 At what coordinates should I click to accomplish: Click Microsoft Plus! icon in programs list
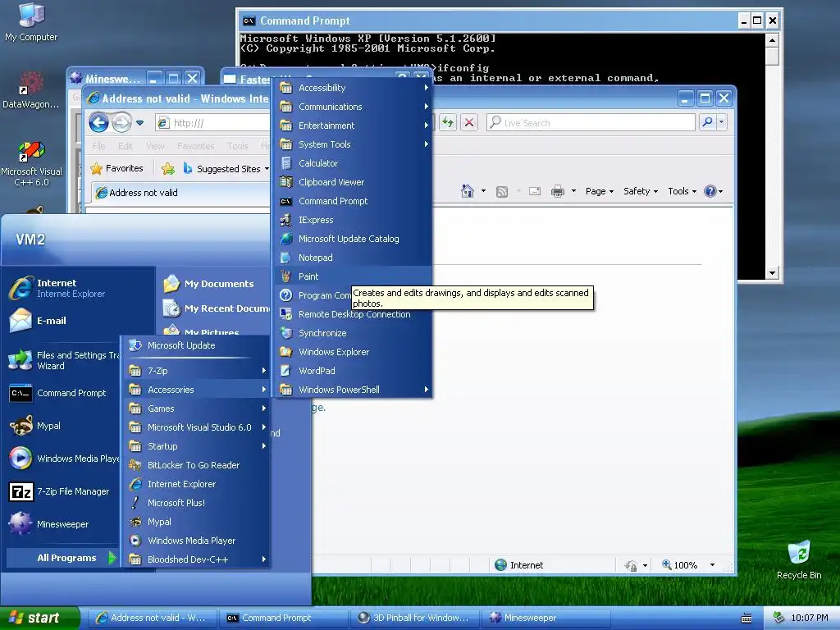click(x=135, y=503)
